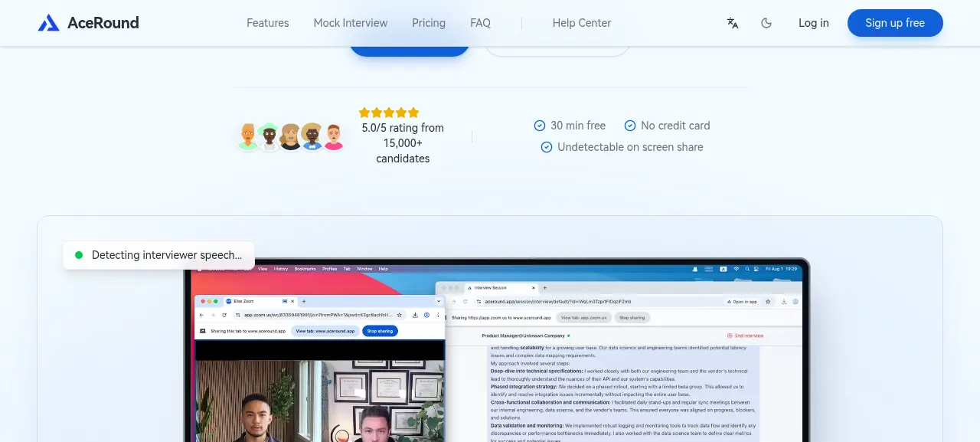The image size is (980, 442).
Task: Click the back arrow in the Zoom browser window
Action: click(x=201, y=315)
